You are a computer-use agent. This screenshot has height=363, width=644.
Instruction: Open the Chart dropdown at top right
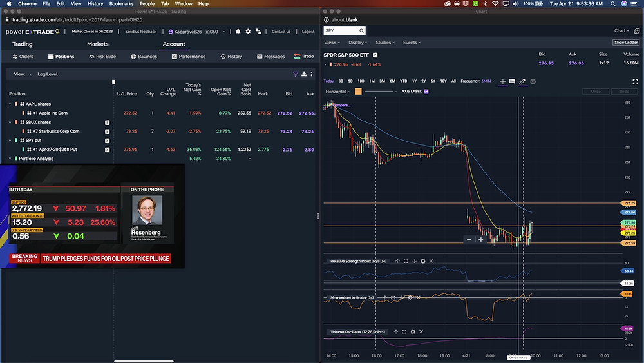point(621,31)
